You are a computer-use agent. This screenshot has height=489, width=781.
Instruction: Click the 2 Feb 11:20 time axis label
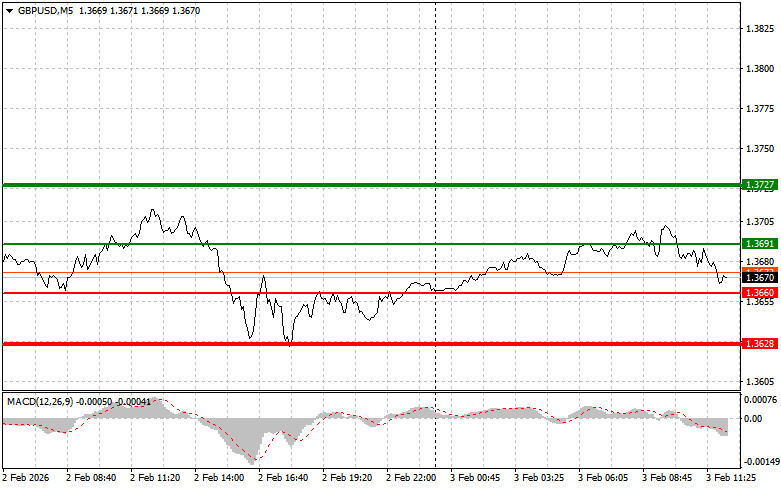[x=155, y=478]
